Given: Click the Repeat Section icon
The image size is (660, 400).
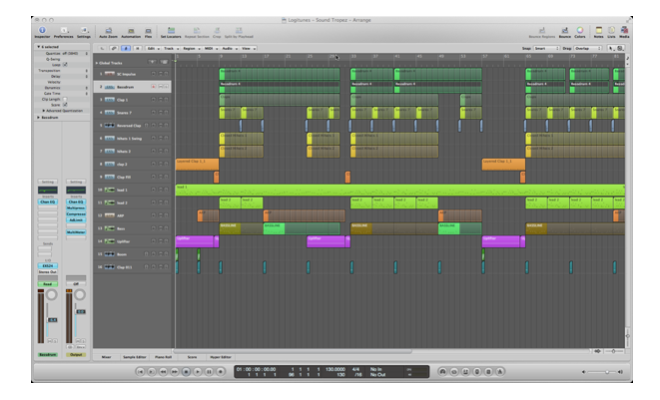Looking at the screenshot, I should click(197, 32).
